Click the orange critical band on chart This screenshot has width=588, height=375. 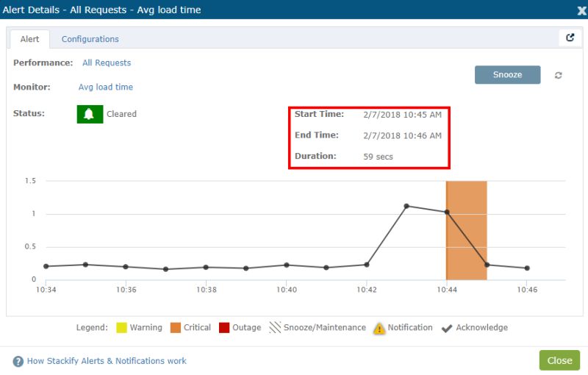click(x=467, y=230)
